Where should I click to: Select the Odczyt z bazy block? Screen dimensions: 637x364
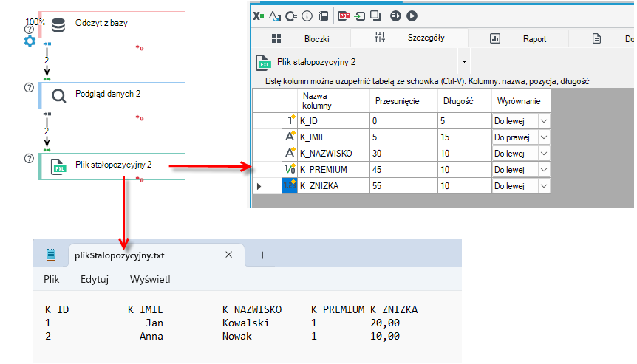pyautogui.click(x=112, y=25)
